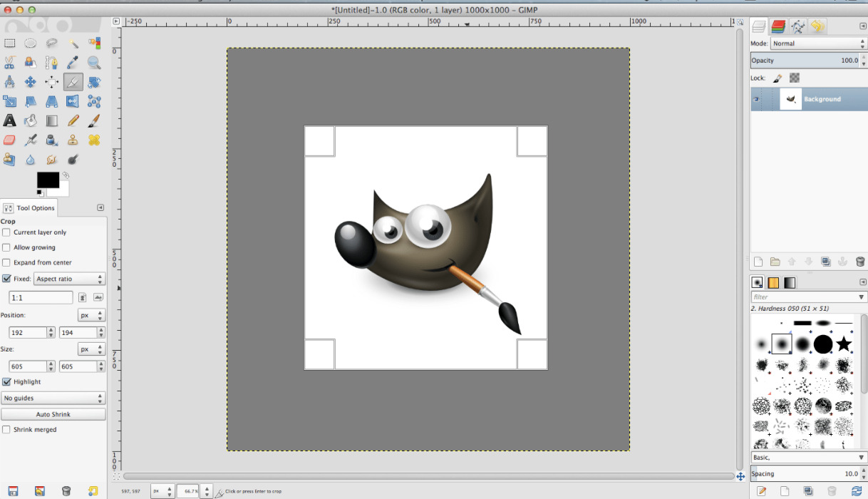This screenshot has height=499, width=868.
Task: Click the 1:1 aspect ratio field
Action: (41, 297)
